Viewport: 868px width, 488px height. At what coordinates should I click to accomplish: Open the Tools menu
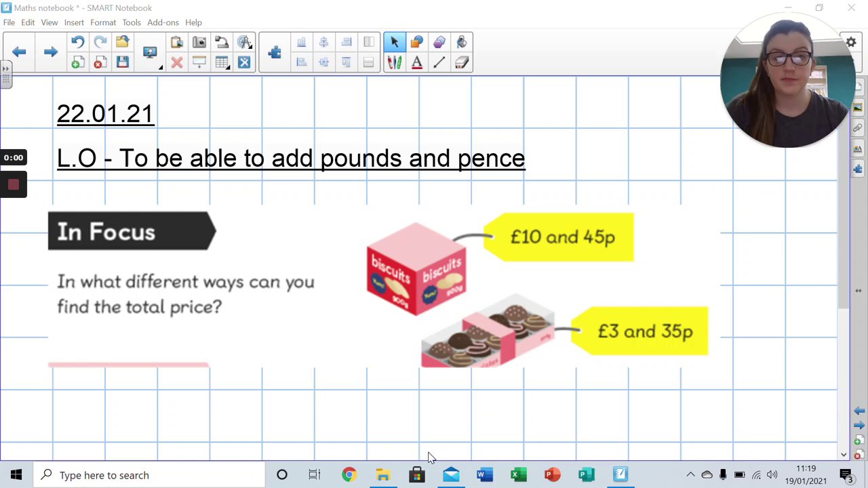click(132, 22)
